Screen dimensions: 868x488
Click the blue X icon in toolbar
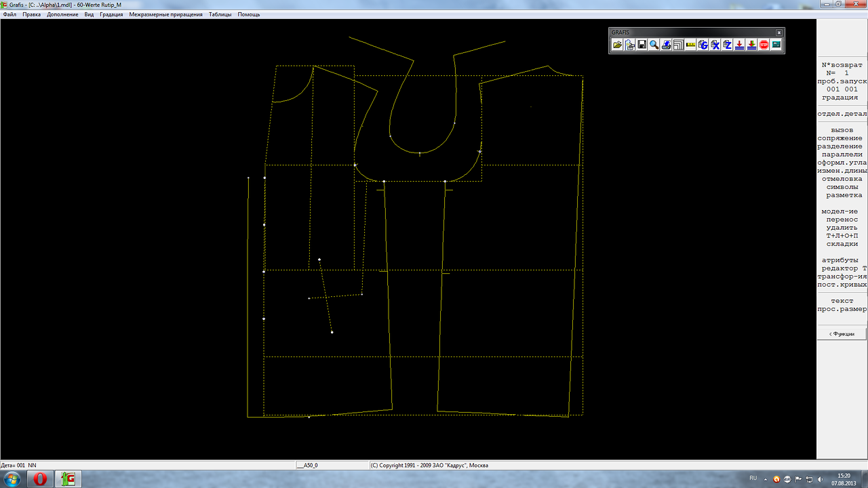coord(715,45)
